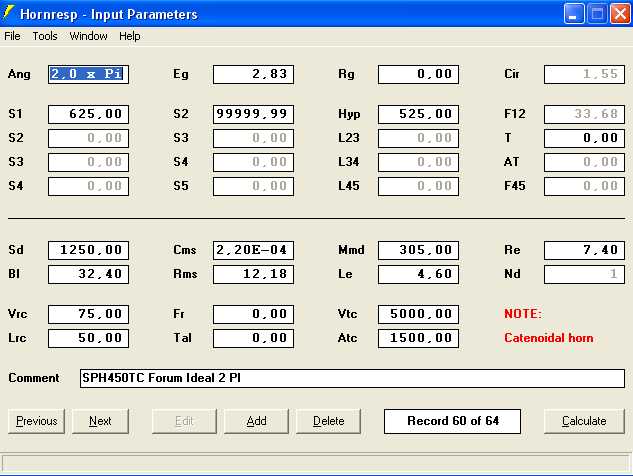Click the S3 field in the L23 row

pos(253,138)
